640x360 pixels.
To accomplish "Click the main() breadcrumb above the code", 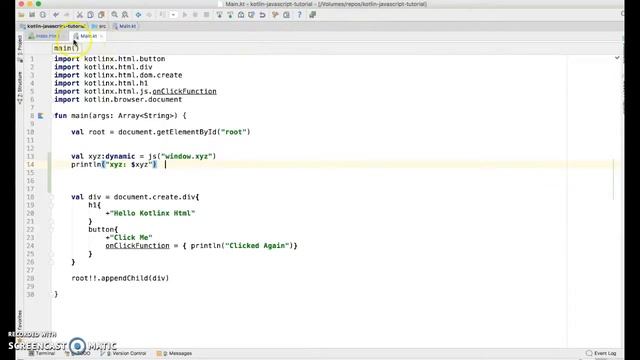I will (66, 48).
